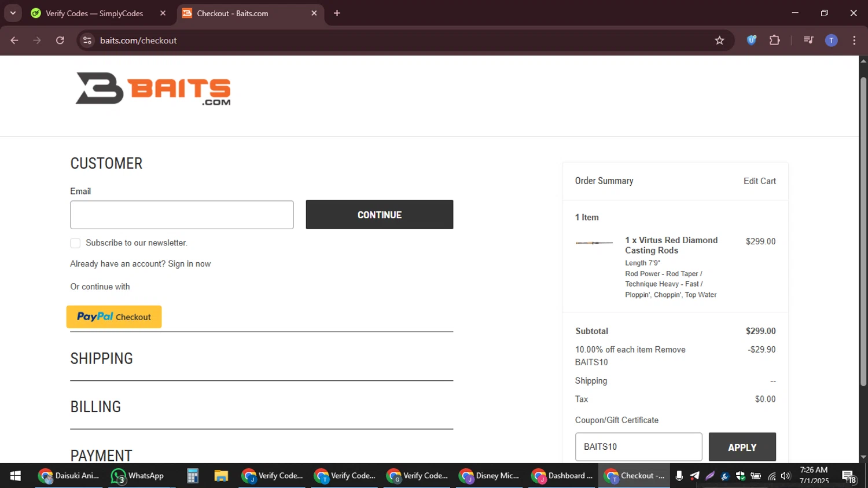Open the notification center icon
The width and height of the screenshot is (868, 488).
point(849,476)
